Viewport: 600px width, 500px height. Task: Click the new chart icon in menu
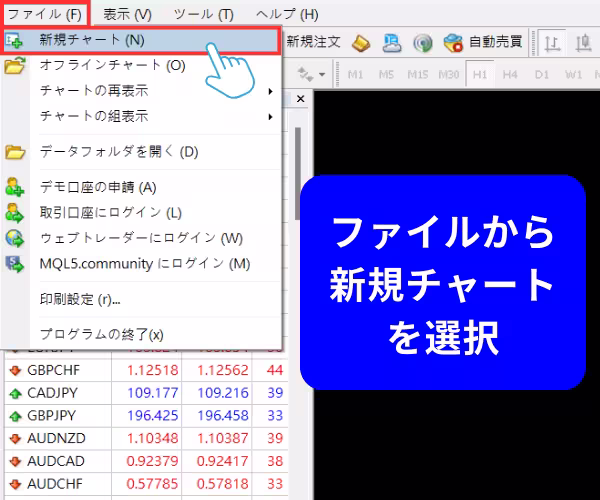point(15,40)
